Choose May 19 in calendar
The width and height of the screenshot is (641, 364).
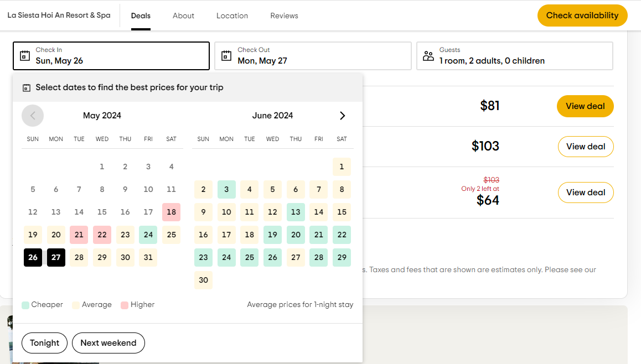[33, 235]
